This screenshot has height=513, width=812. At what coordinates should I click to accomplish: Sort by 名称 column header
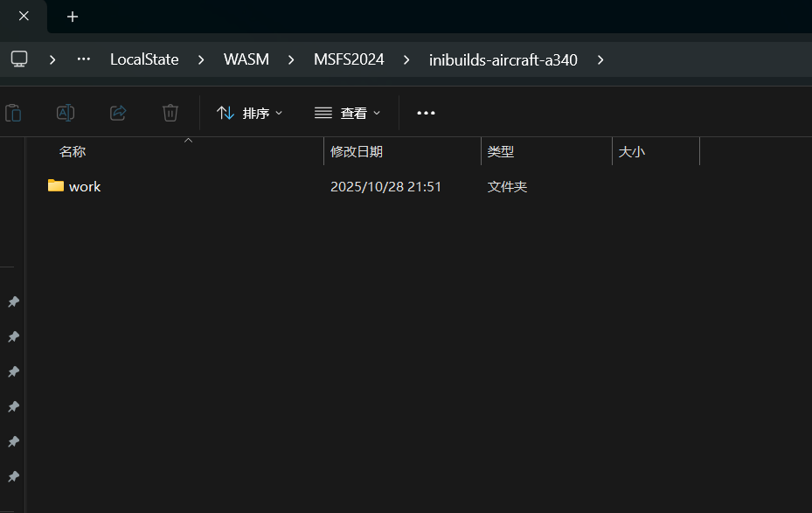tap(73, 152)
